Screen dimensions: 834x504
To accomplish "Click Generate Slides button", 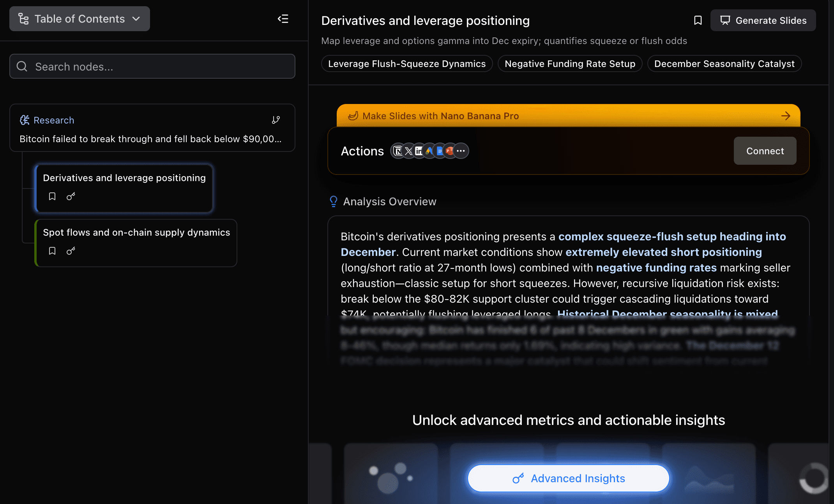I will point(763,20).
